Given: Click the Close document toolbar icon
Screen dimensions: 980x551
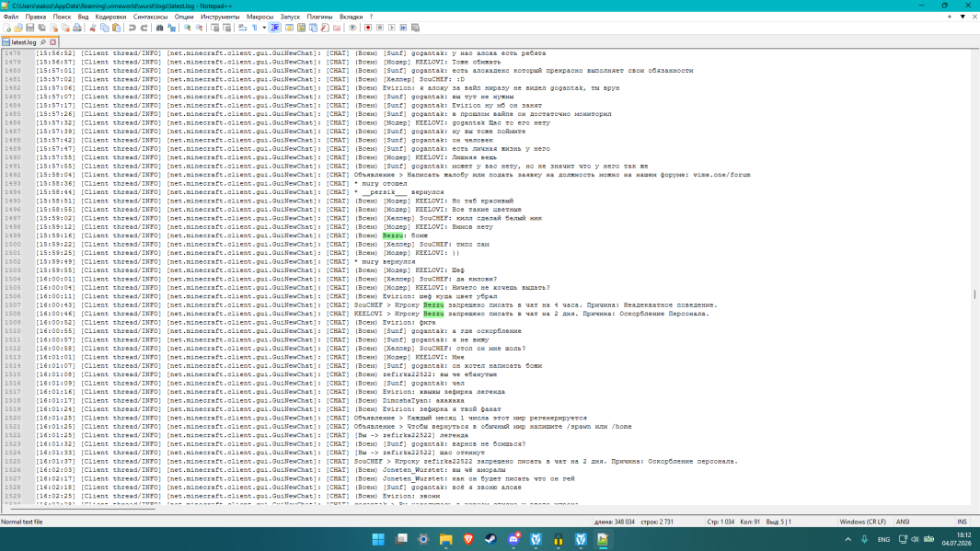Looking at the screenshot, I should tap(53, 28).
